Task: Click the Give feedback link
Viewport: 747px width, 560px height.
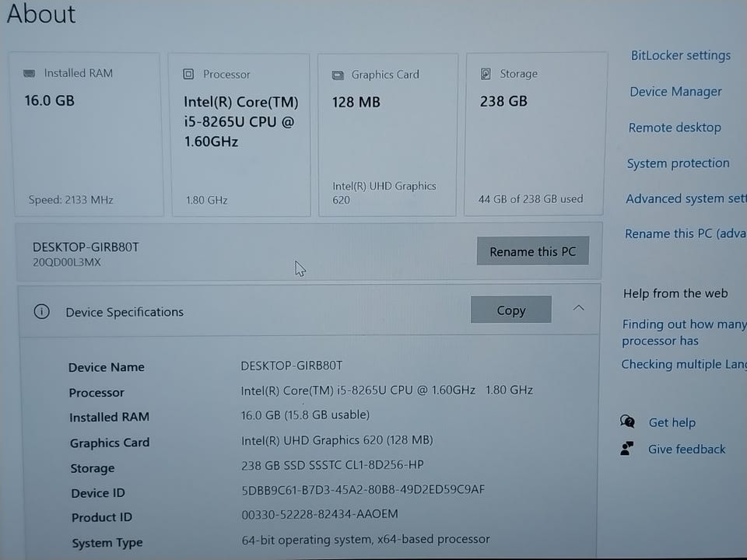Action: 686,449
